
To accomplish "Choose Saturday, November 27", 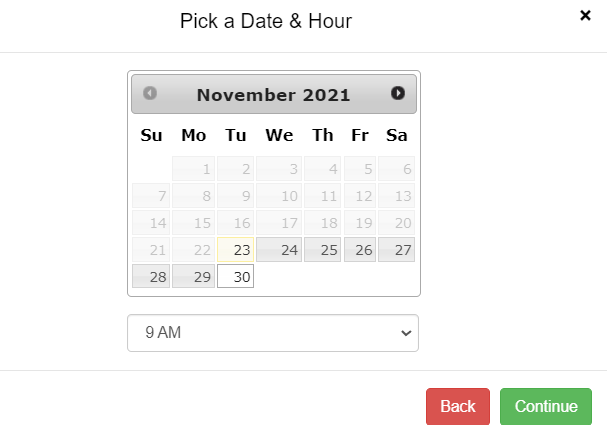I will point(396,250).
